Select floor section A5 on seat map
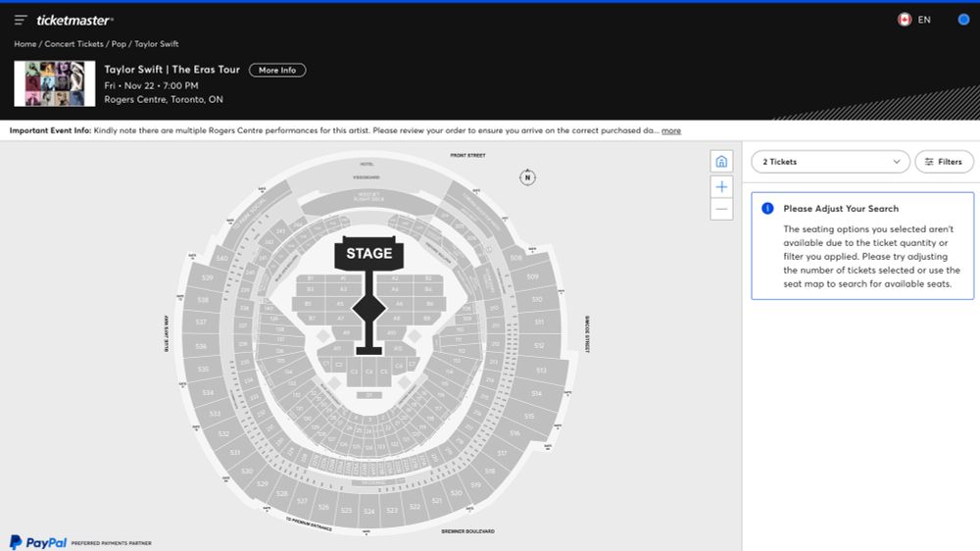 point(340,304)
